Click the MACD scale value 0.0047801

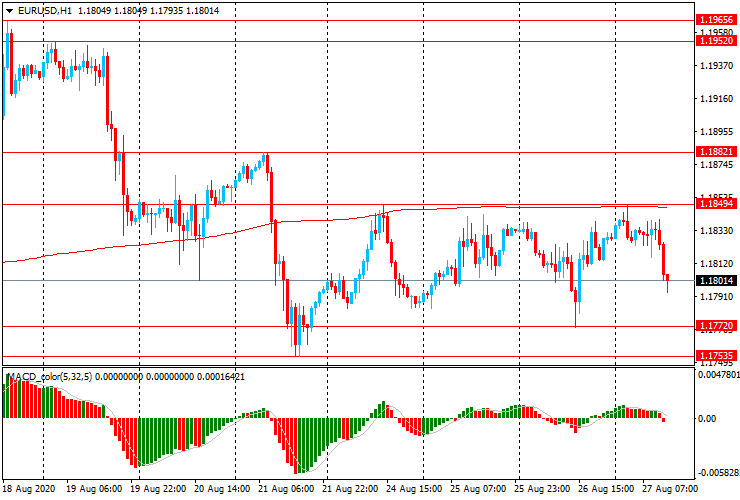716,376
